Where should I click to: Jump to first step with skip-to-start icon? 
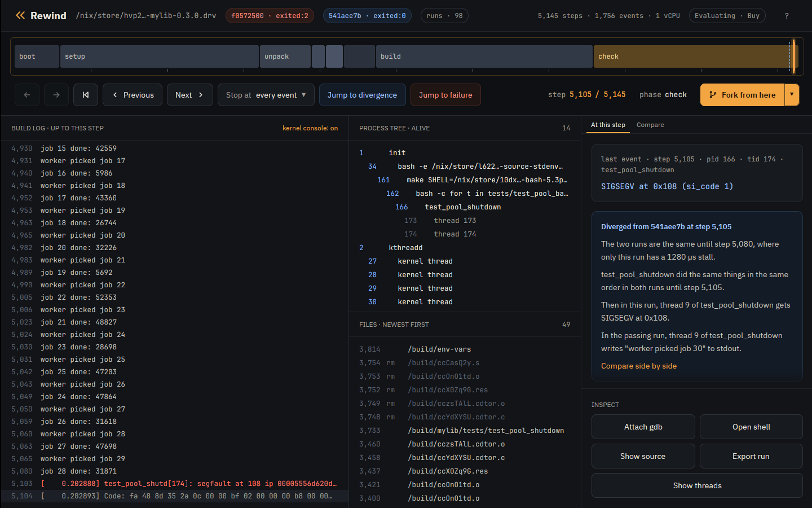coord(86,95)
